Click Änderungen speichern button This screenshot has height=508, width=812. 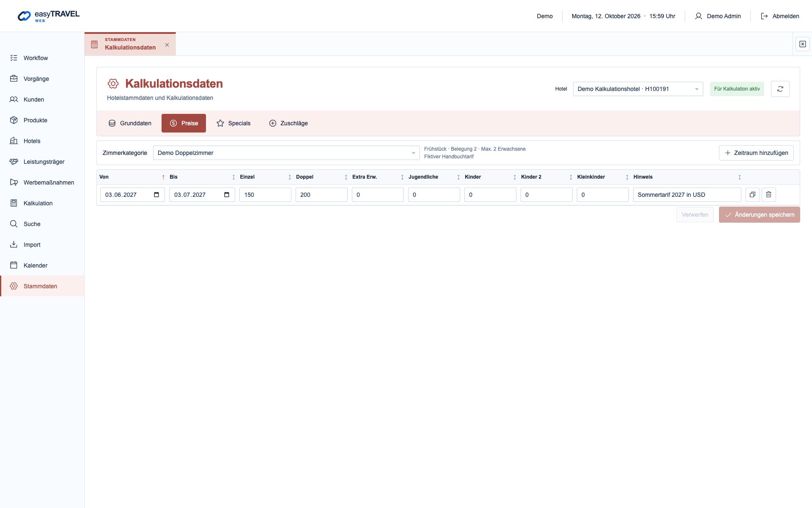pos(759,215)
